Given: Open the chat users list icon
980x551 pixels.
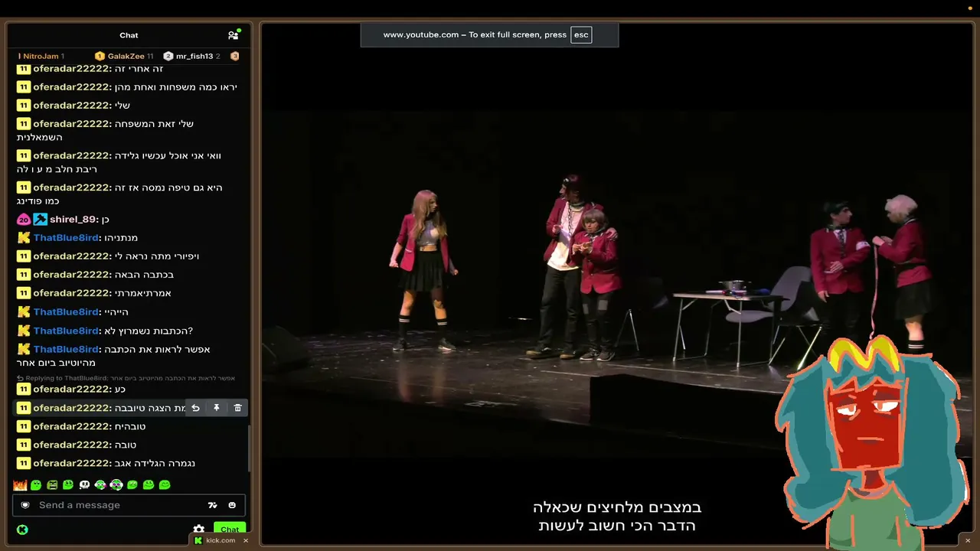Looking at the screenshot, I should [234, 35].
